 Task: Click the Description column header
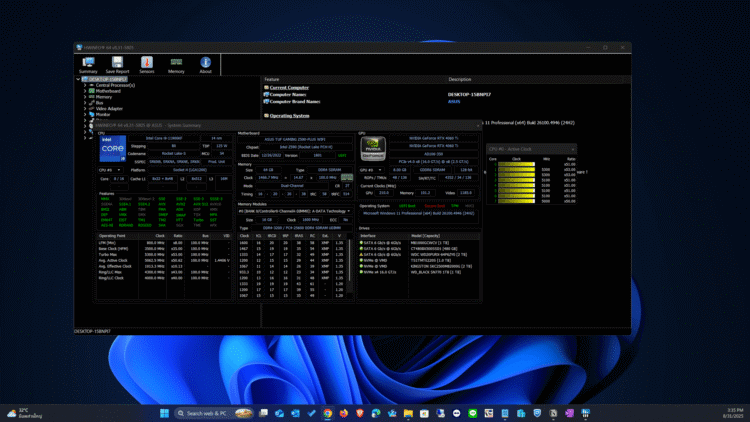pos(460,79)
